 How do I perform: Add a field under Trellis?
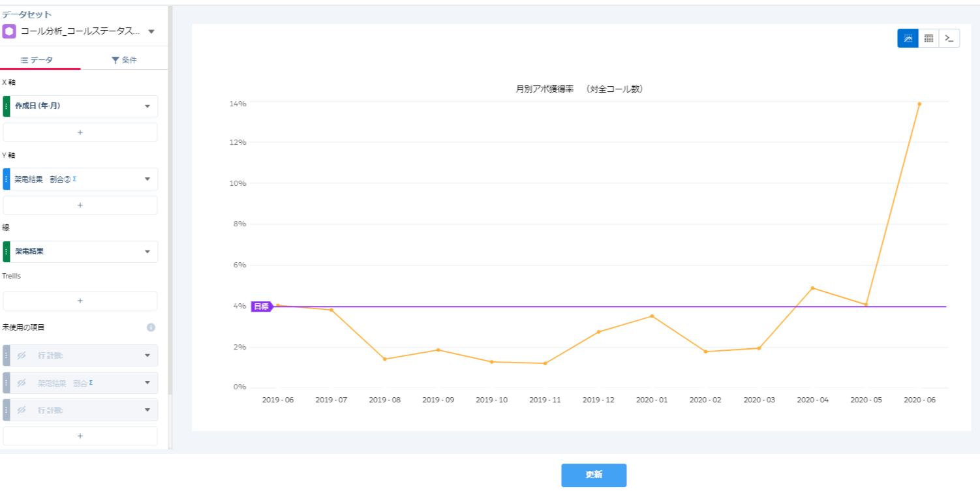80,301
